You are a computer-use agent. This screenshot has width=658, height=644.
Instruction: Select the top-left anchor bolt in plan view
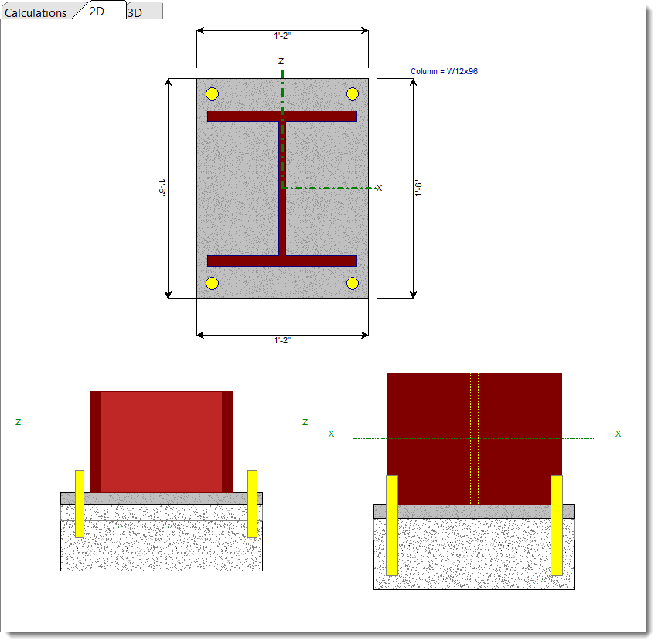[x=213, y=94]
